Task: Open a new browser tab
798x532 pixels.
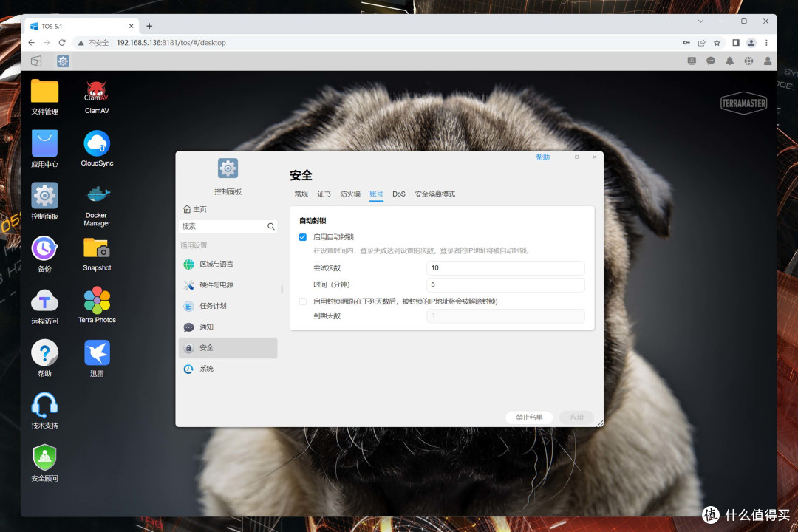Action: click(x=149, y=26)
